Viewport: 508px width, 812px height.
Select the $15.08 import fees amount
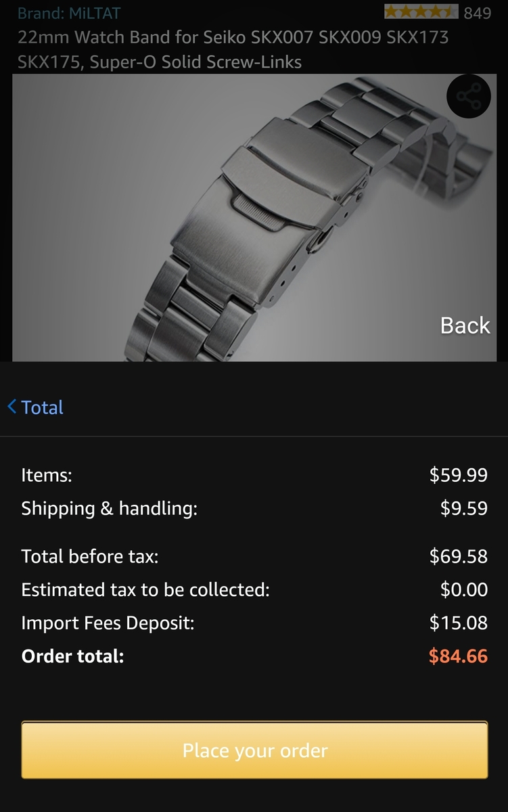(458, 623)
